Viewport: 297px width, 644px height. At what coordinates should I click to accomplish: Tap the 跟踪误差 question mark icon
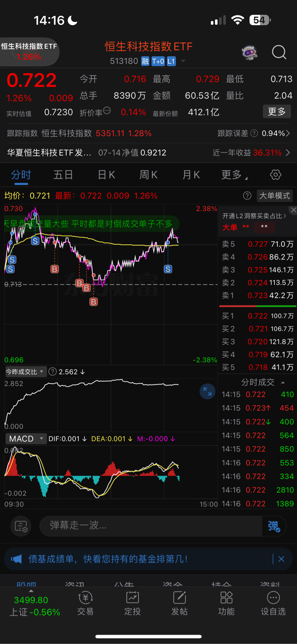(x=254, y=133)
